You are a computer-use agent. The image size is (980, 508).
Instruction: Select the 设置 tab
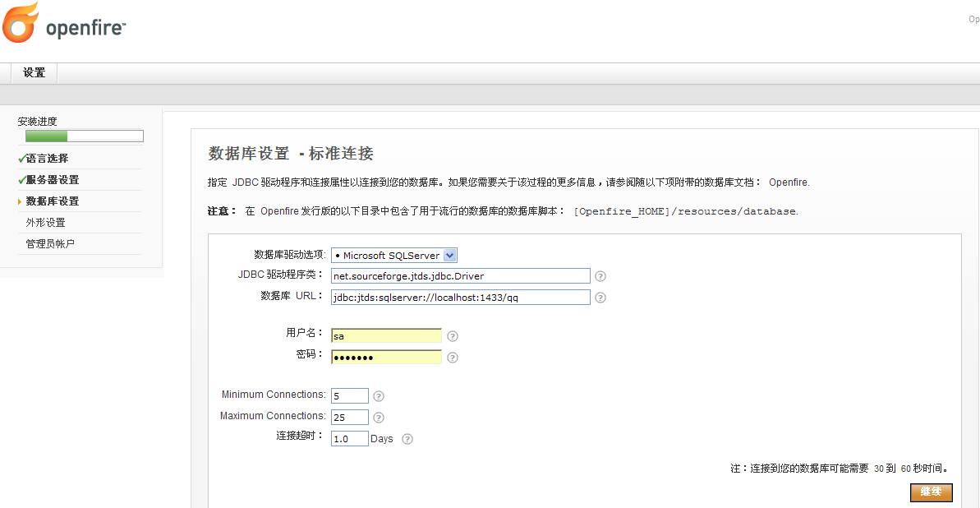[35, 72]
